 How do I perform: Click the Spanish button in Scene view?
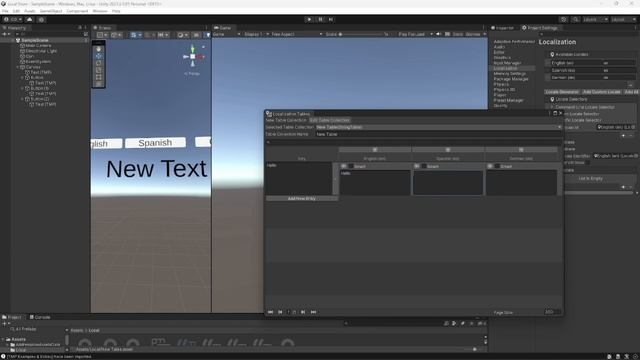(x=155, y=142)
